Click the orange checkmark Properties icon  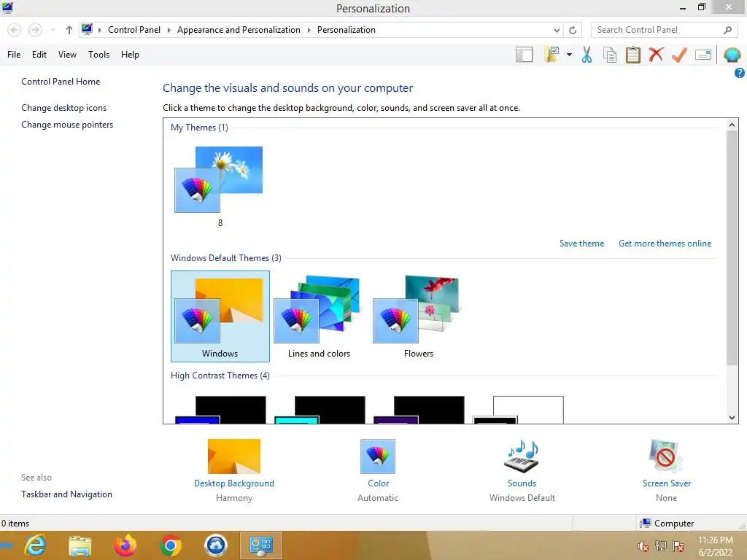pos(679,55)
